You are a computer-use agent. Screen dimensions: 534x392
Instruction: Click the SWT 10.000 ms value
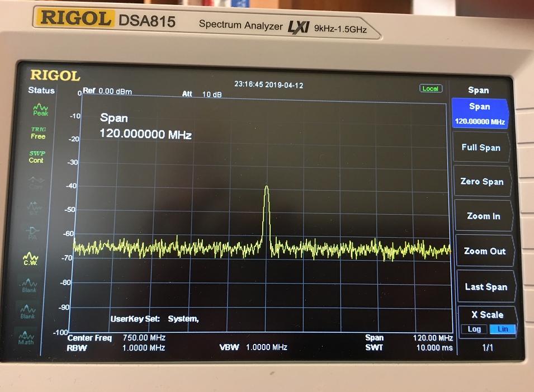tap(434, 348)
